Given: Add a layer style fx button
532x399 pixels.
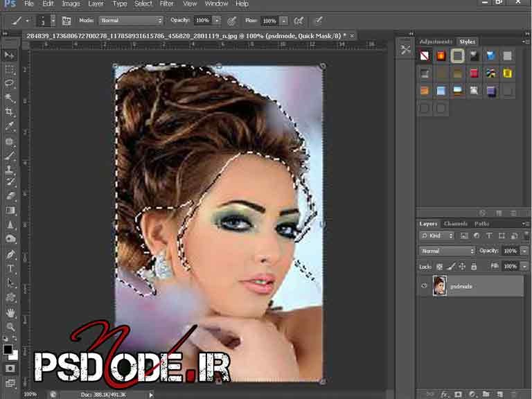Looking at the screenshot, I should [444, 394].
